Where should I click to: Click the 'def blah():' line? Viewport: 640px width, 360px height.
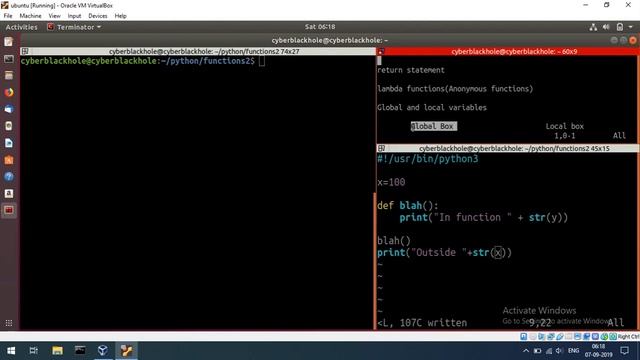(407, 205)
